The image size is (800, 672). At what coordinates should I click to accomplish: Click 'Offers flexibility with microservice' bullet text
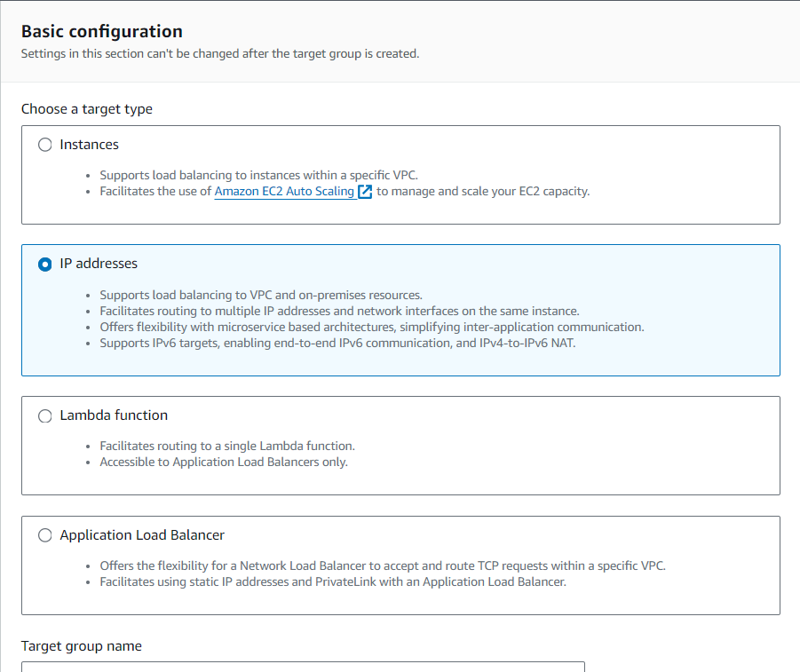point(372,327)
